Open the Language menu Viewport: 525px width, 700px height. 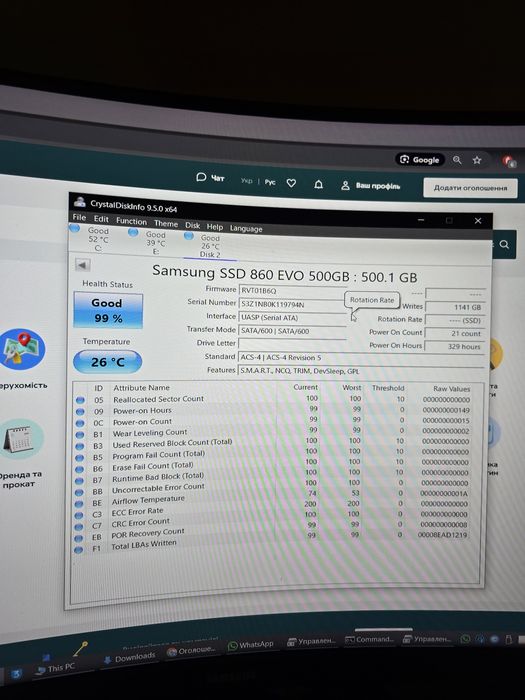point(246,229)
